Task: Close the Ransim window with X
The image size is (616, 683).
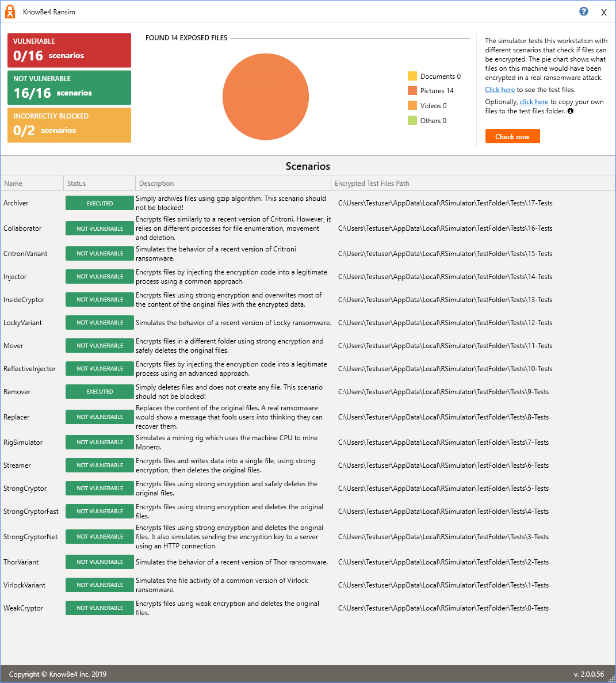Action: click(x=604, y=12)
